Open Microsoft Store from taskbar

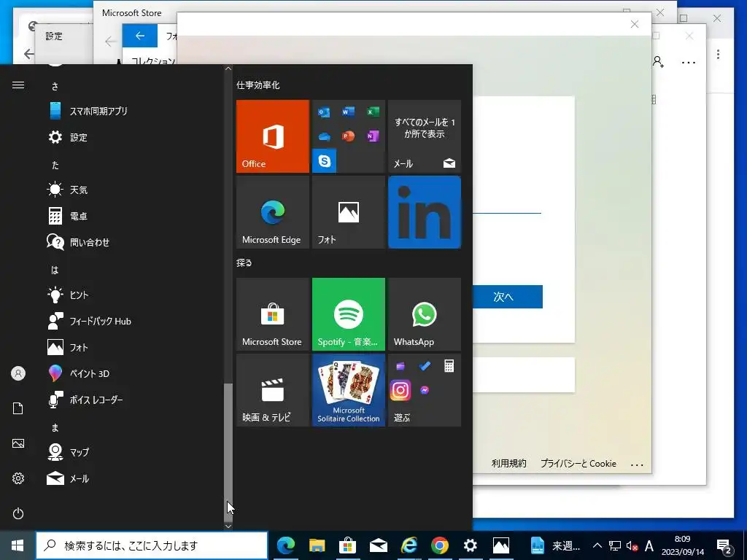(347, 545)
